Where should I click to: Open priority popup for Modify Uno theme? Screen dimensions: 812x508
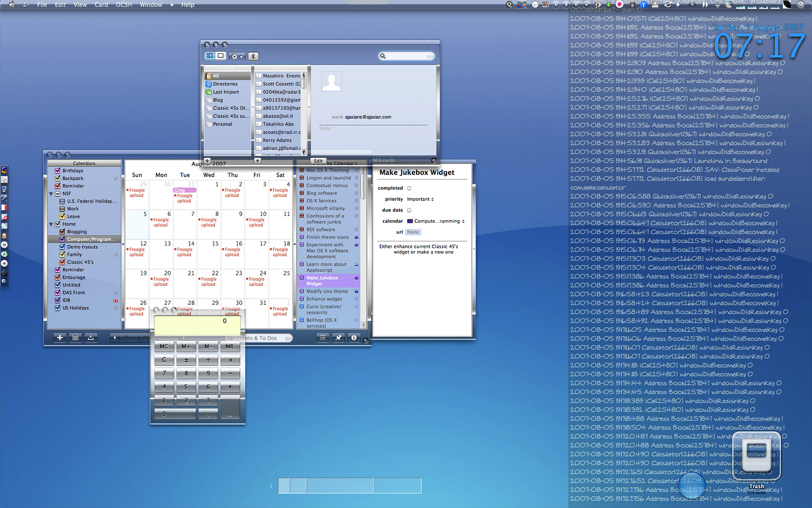pyautogui.click(x=357, y=292)
